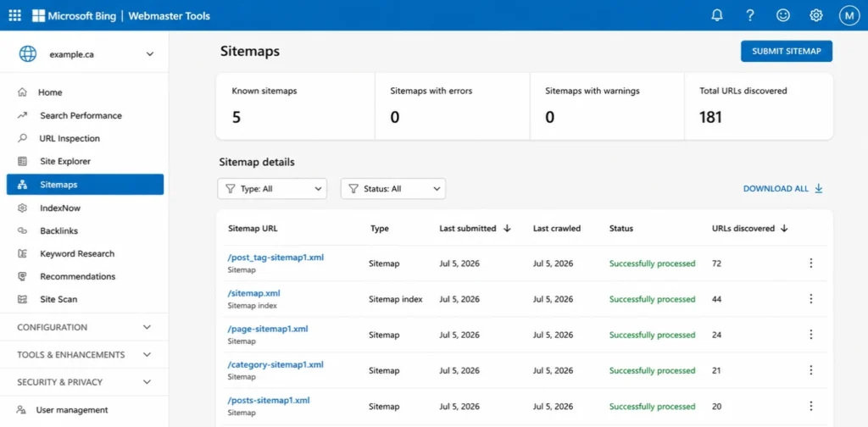The width and height of the screenshot is (868, 427).
Task: Click URLs discovered value 72
Action: [x=716, y=263]
